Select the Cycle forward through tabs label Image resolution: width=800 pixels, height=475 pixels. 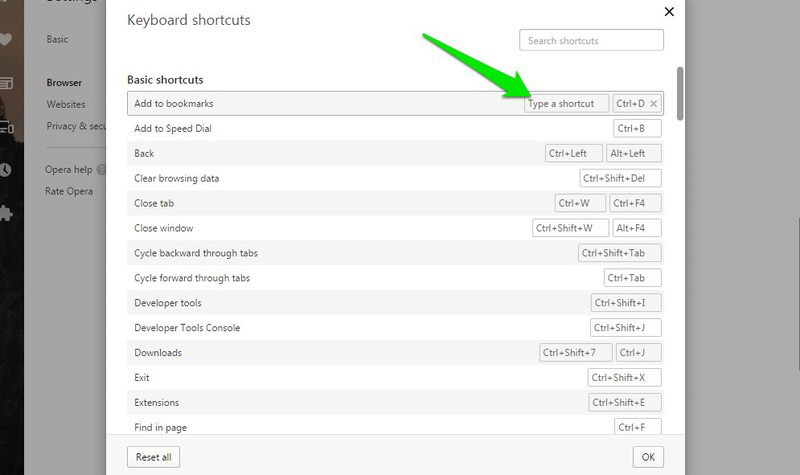click(x=192, y=278)
